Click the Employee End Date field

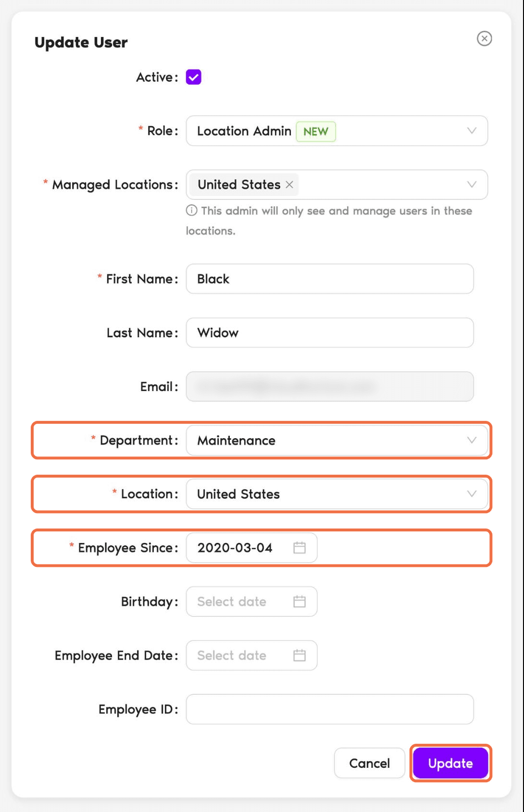pyautogui.click(x=251, y=655)
